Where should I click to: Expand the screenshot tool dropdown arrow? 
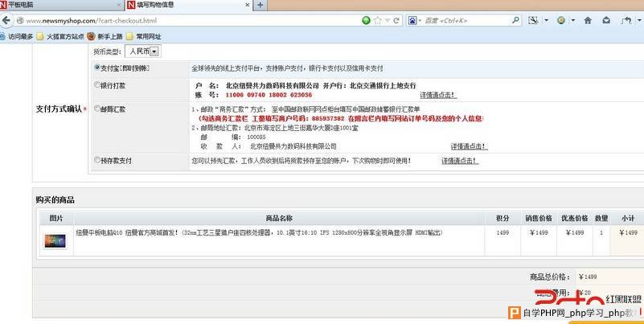[x=546, y=20]
